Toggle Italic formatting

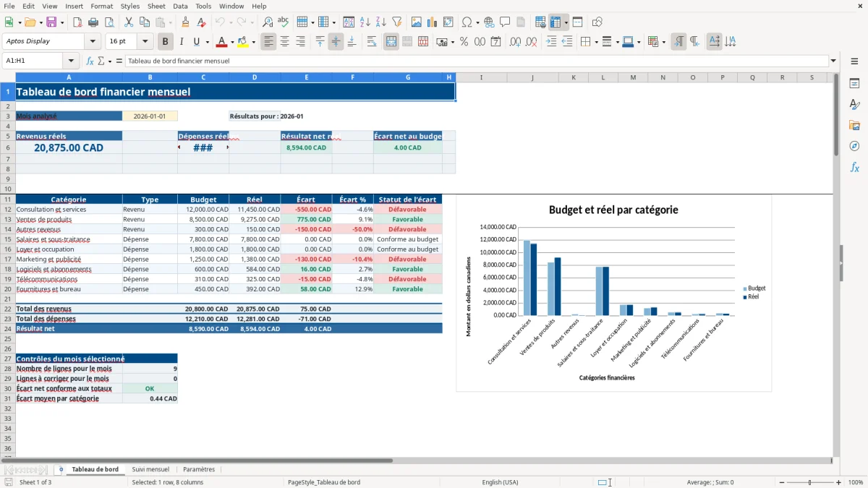click(x=181, y=42)
